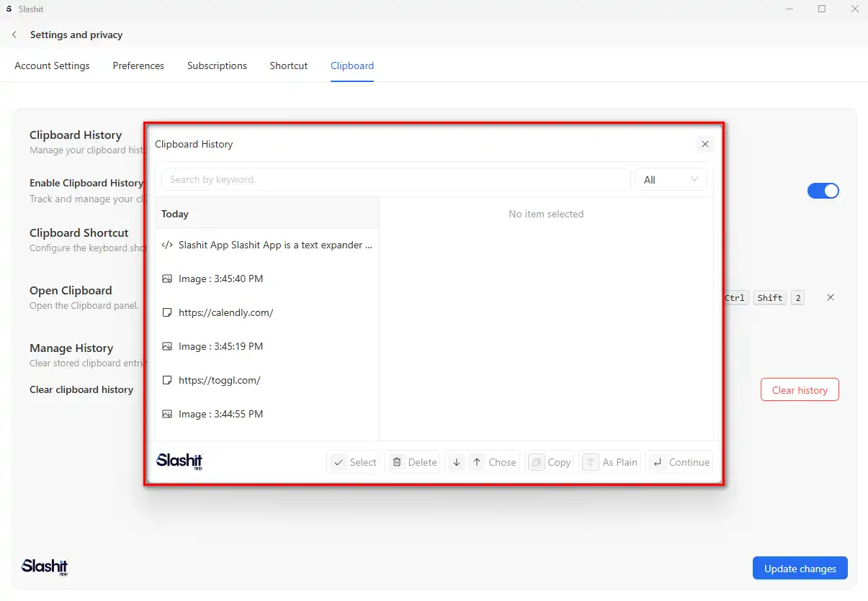The height and width of the screenshot is (601, 868).
Task: Select the https://calendly.com/ entry
Action: pos(267,312)
